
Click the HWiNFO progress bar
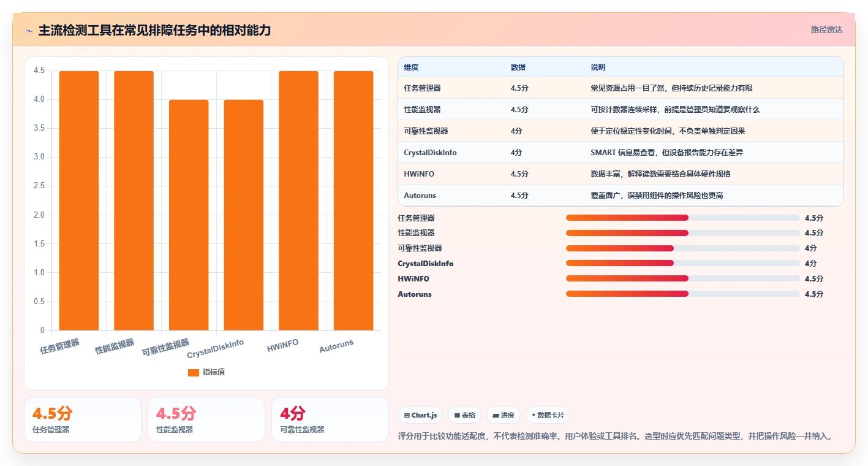tap(683, 278)
